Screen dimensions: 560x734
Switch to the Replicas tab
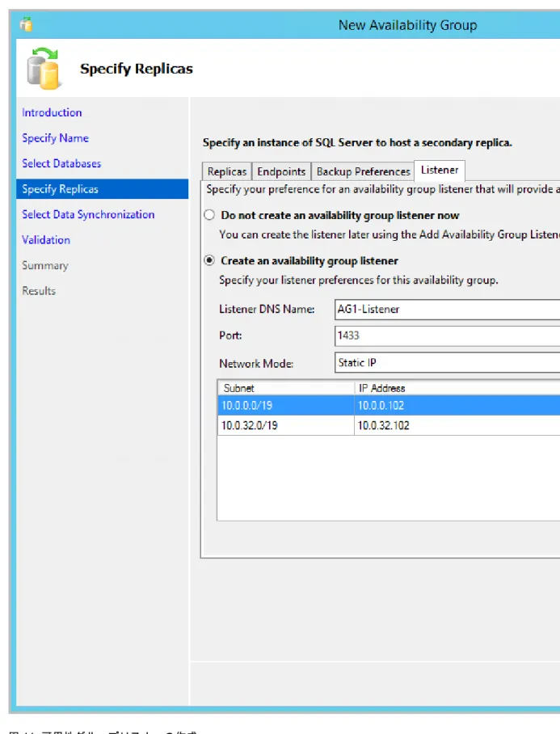pyautogui.click(x=227, y=171)
